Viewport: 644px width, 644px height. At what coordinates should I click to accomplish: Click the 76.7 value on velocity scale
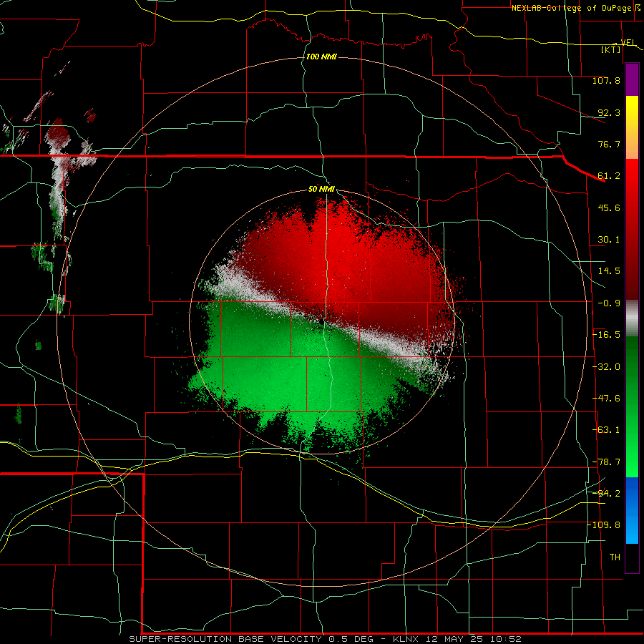tap(609, 144)
